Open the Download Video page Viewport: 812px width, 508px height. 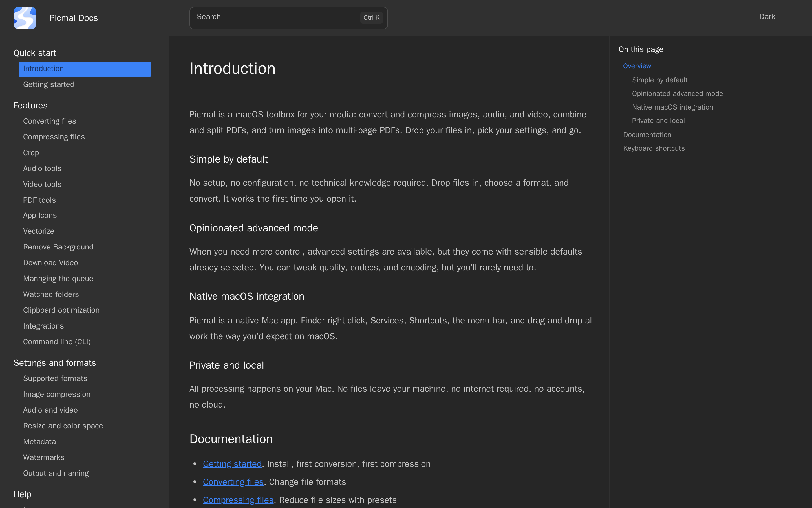click(x=50, y=263)
